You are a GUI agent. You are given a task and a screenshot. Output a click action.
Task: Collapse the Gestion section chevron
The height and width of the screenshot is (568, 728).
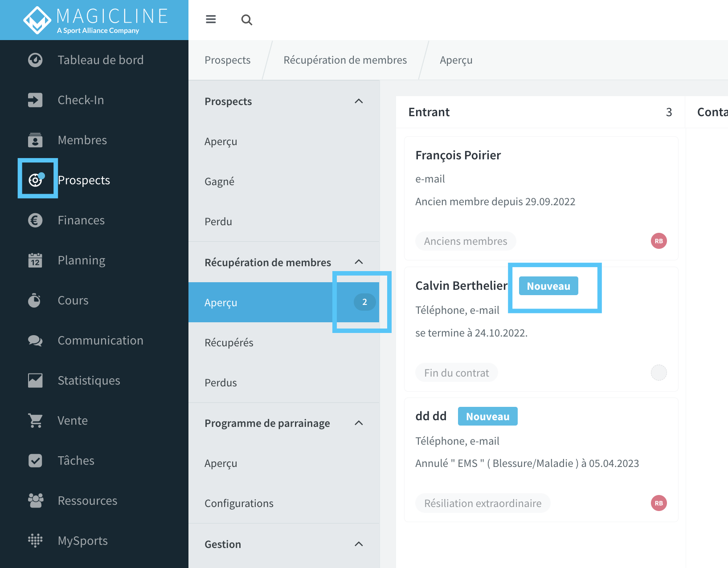(359, 544)
